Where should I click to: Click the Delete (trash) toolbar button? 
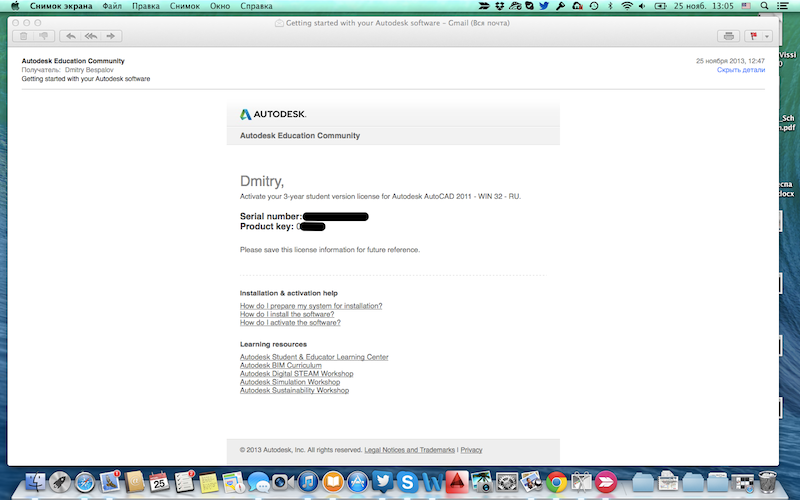(24, 36)
